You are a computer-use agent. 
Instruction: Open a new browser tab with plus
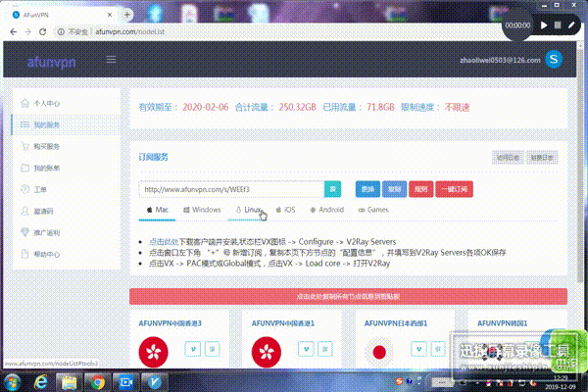pyautogui.click(x=127, y=15)
